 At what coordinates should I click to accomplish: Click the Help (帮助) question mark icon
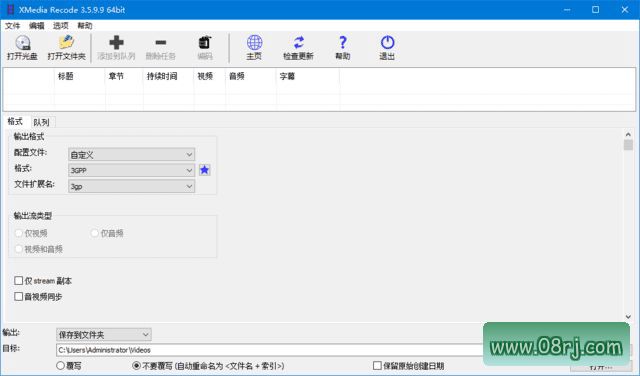click(x=343, y=42)
